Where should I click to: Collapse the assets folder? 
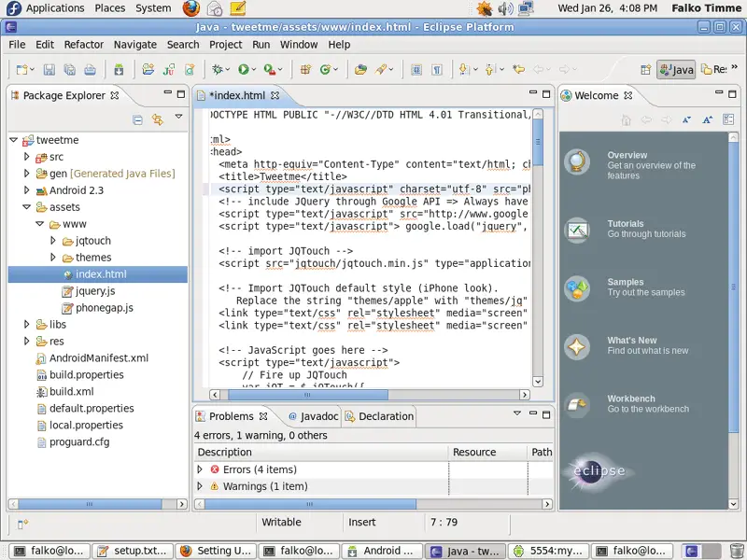[27, 206]
